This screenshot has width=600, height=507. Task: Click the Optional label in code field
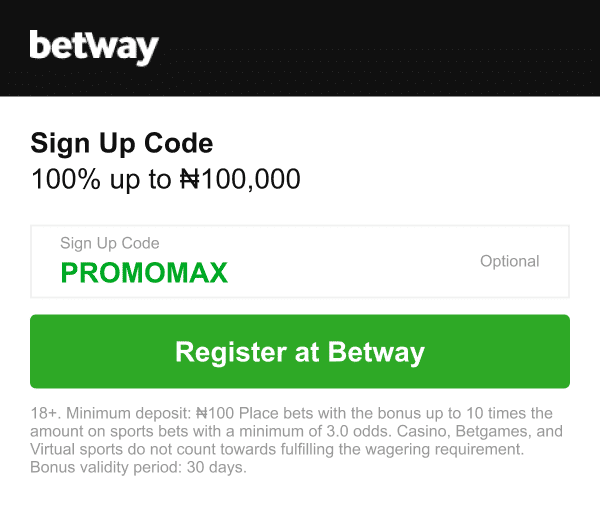tap(509, 261)
